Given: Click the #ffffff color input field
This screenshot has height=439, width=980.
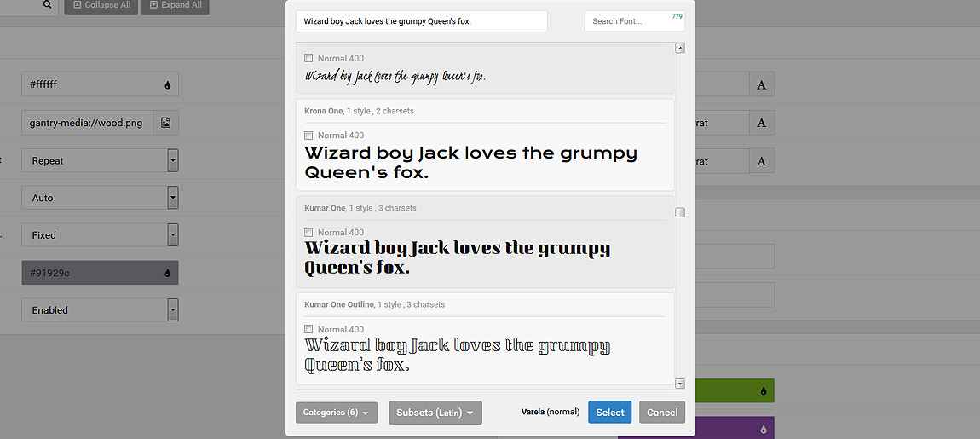Looking at the screenshot, I should [100, 84].
